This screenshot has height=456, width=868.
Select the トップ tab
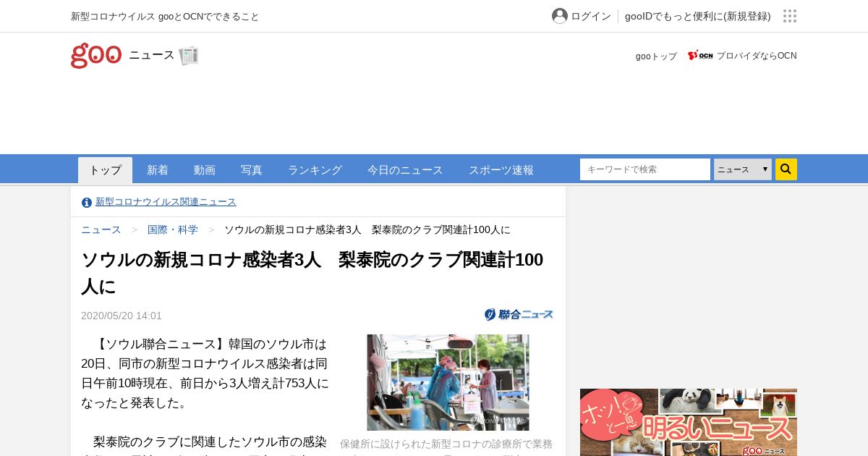tap(105, 170)
